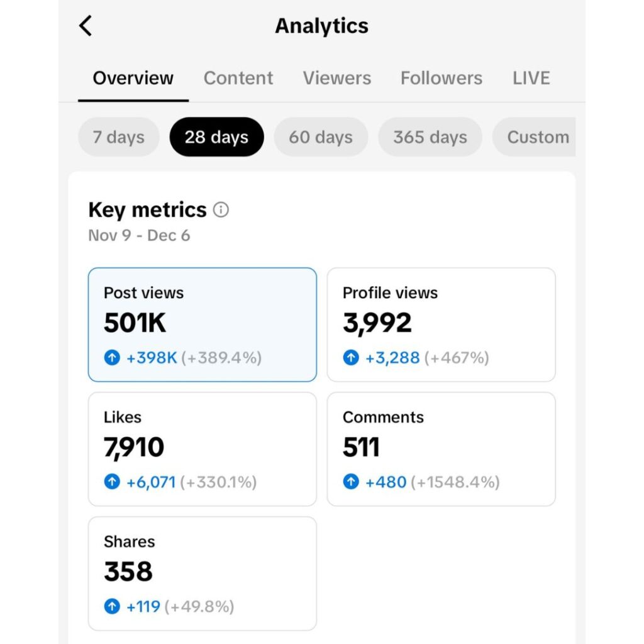Select the Post views metric card

click(202, 325)
